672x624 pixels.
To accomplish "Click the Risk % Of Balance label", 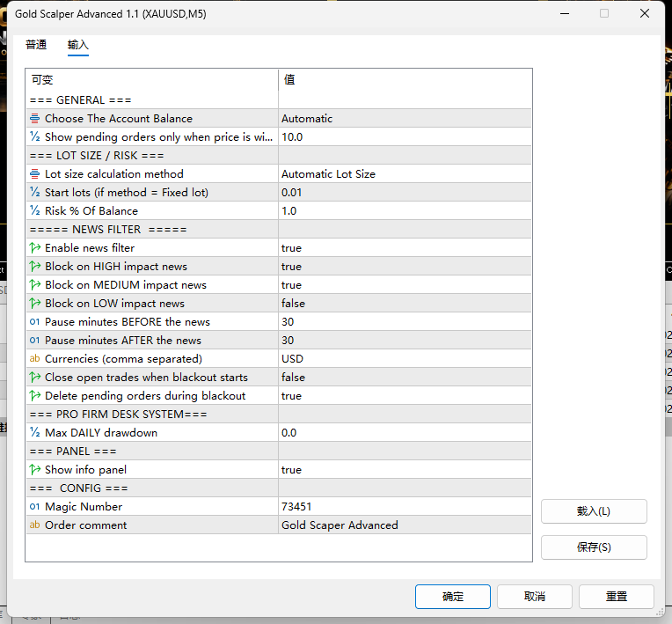I will tap(91, 210).
